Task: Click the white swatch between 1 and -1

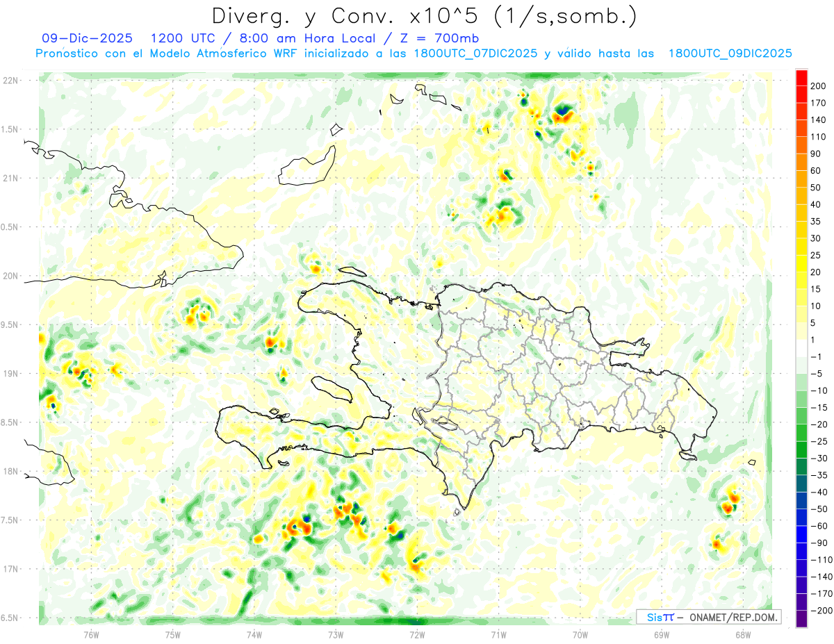Action: pyautogui.click(x=801, y=349)
